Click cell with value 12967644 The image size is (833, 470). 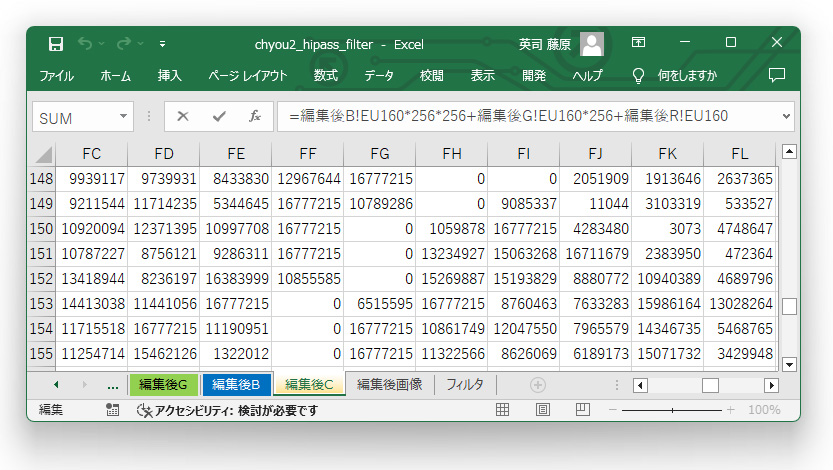[308, 179]
